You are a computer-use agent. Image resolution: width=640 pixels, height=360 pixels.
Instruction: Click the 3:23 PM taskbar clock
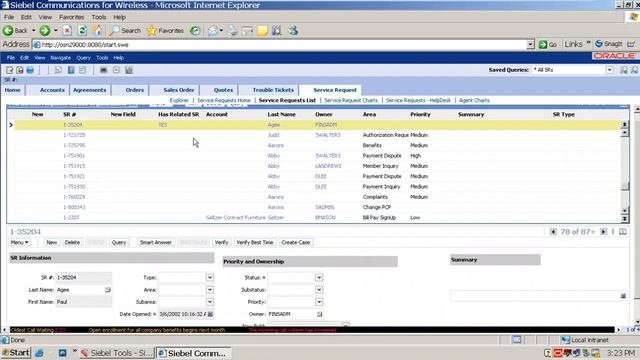coord(620,353)
